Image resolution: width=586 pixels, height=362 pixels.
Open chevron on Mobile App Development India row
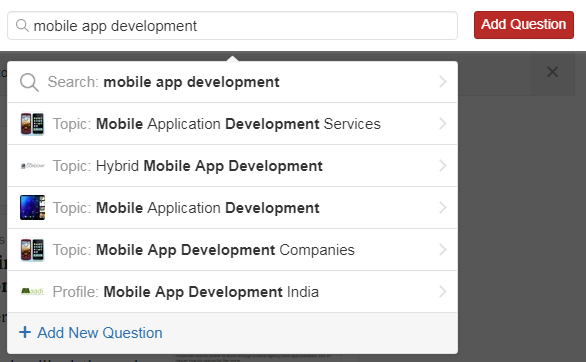443,291
